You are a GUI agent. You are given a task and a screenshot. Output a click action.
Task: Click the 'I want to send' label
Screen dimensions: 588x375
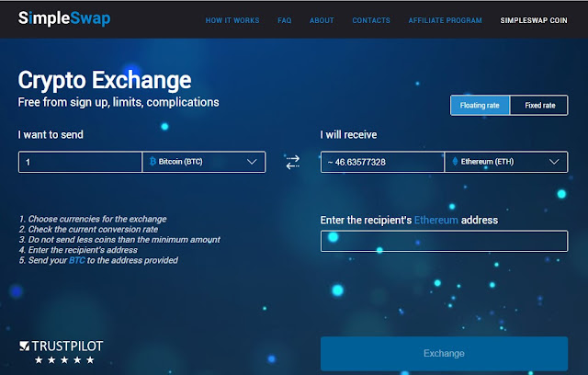pos(51,134)
